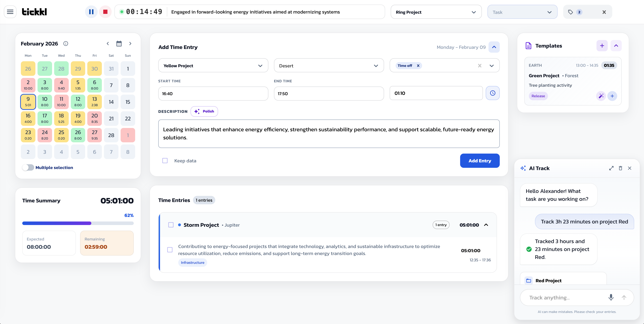Expand the AI Track panel
The image size is (644, 324).
tap(611, 168)
